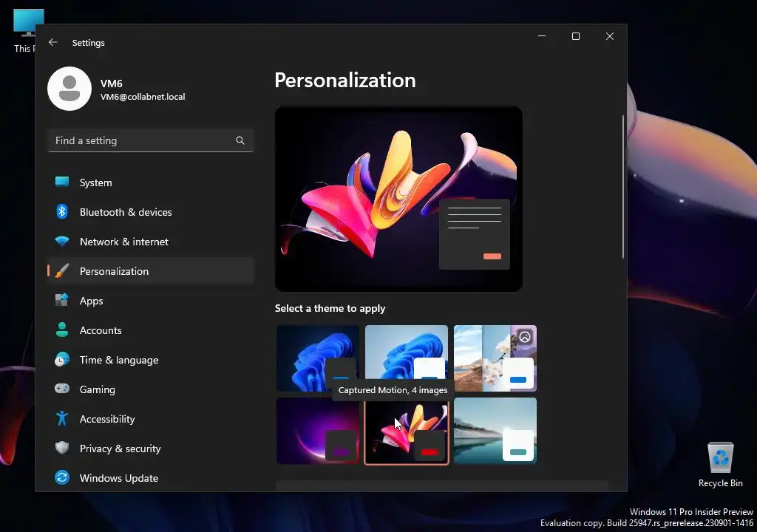
Task: Click the search magnifier icon
Action: pos(240,140)
